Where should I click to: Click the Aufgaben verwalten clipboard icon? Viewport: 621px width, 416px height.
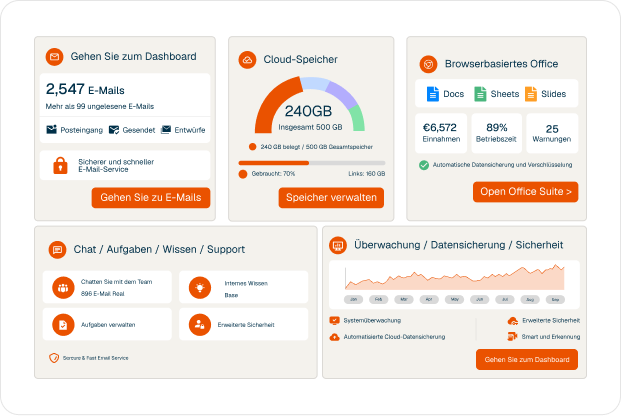pos(63,324)
